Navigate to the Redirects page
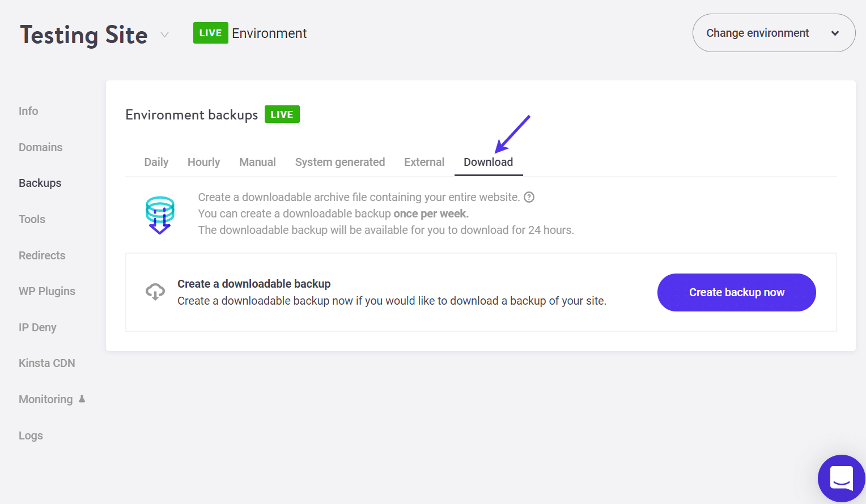866x504 pixels. (42, 255)
